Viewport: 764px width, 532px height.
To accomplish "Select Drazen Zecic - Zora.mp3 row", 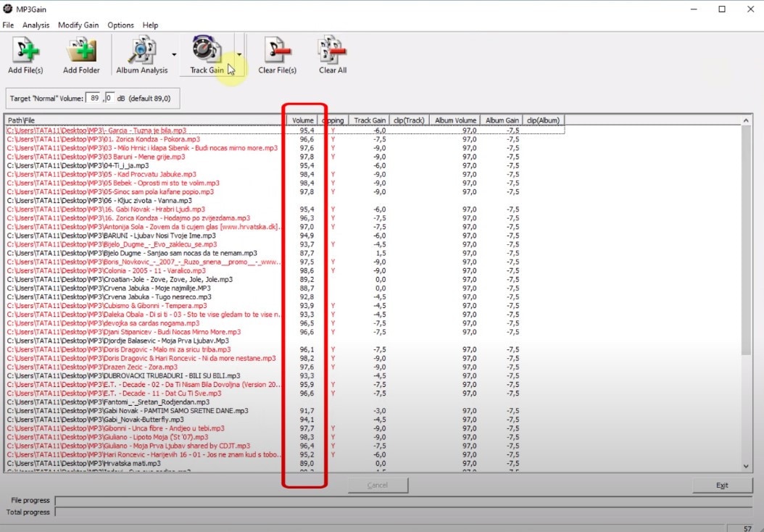I will click(x=285, y=367).
